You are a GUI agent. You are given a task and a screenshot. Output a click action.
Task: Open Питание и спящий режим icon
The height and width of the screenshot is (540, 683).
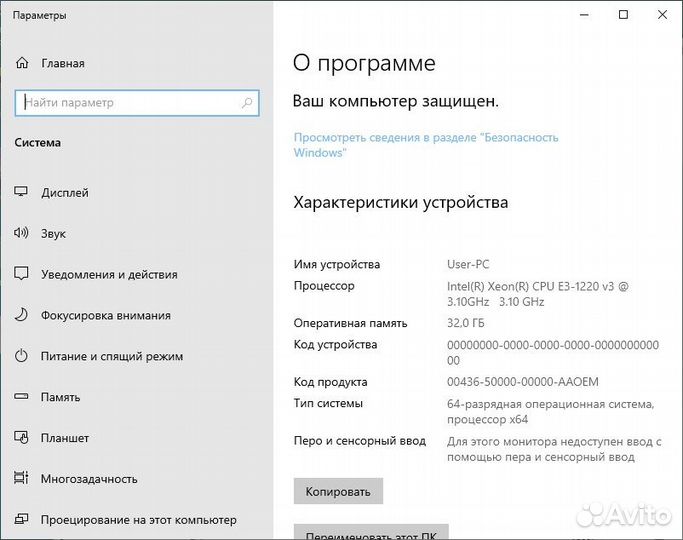click(x=22, y=356)
